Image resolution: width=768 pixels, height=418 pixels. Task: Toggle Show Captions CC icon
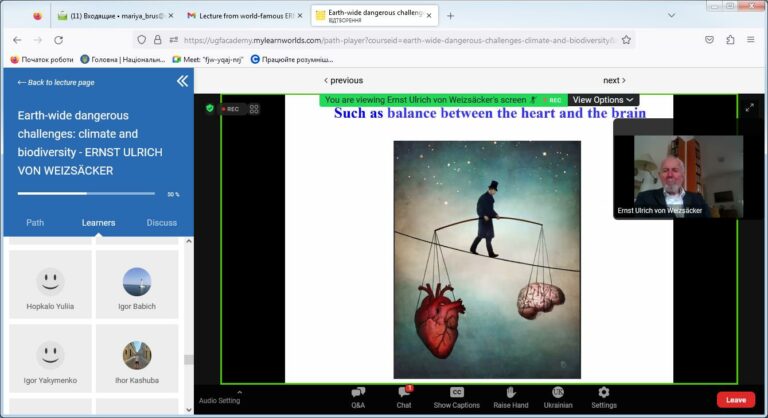(456, 392)
